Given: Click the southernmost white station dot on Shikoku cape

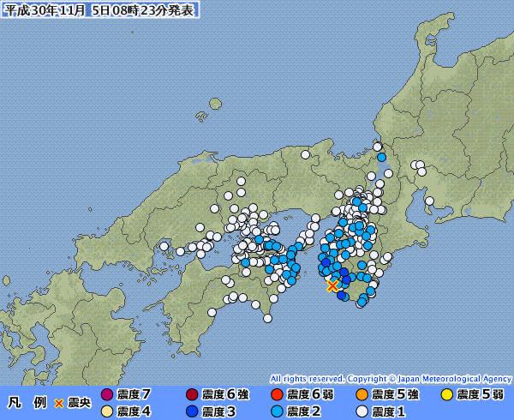Looking at the screenshot, I should coord(268,318).
